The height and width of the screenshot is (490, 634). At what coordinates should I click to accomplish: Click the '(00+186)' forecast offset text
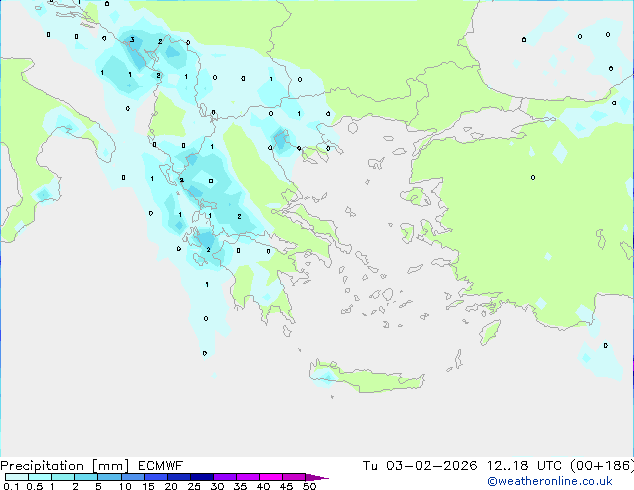(602, 466)
